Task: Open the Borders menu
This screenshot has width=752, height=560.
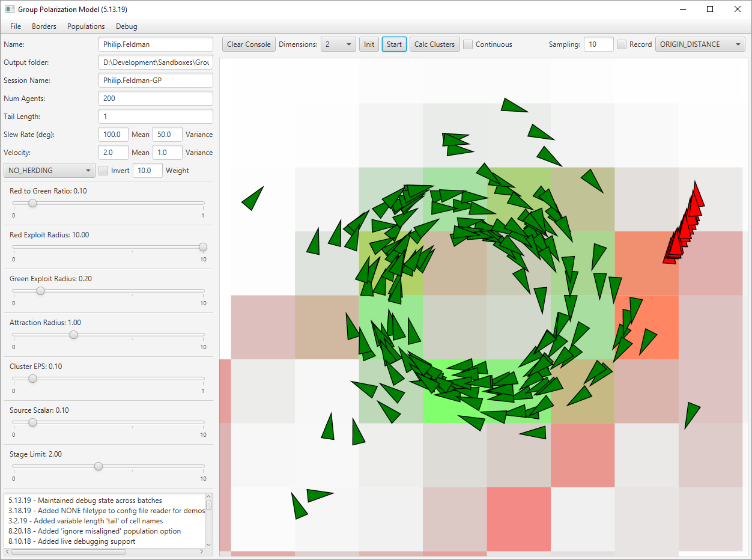Action: (44, 26)
